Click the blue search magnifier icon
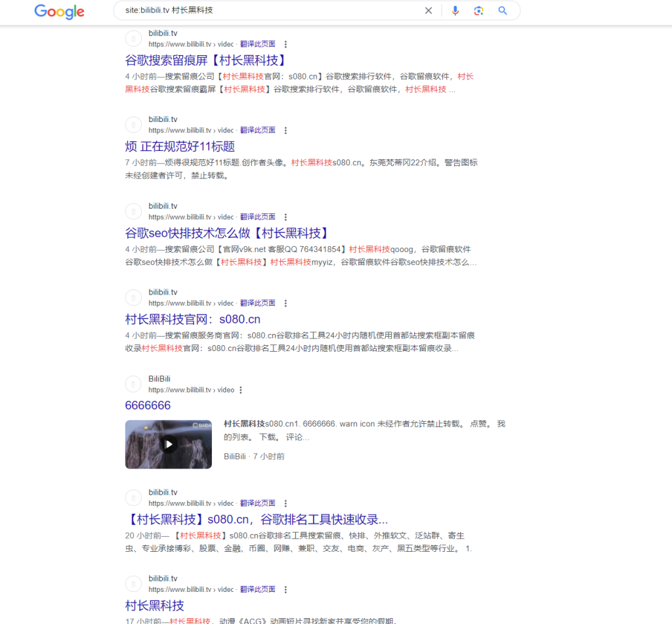Image resolution: width=672 pixels, height=624 pixels. (502, 10)
